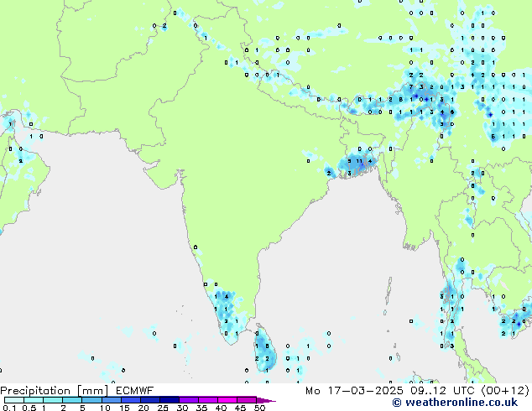Click the '0.1' legend scale label
Image resolution: width=532 pixels, height=411 pixels.
click(9, 408)
